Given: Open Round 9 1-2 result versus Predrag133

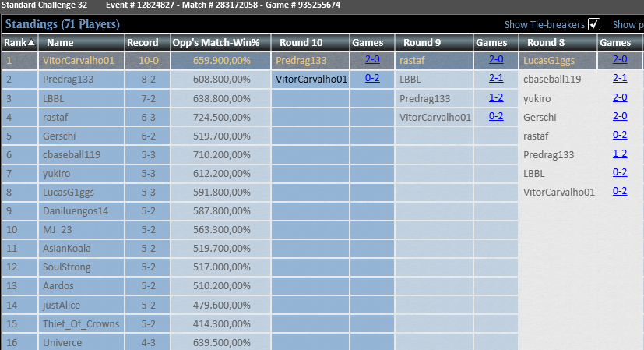Looking at the screenshot, I should [x=496, y=97].
